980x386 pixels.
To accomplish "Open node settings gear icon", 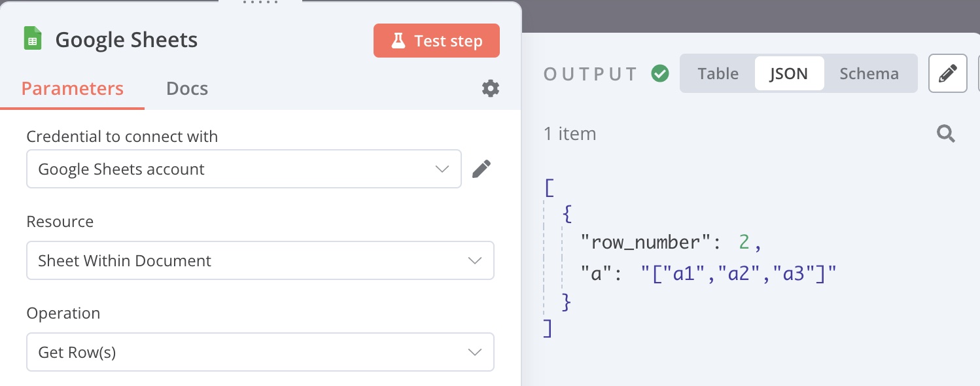I will [x=491, y=88].
